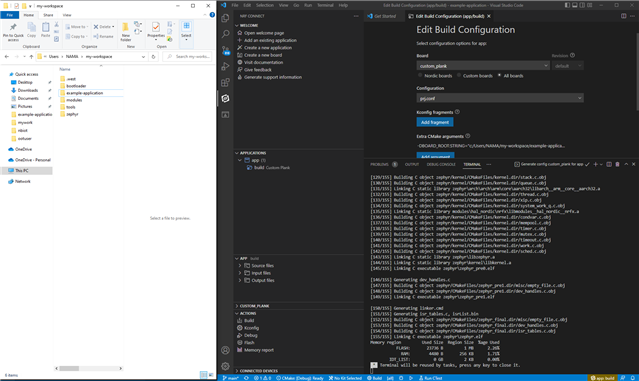Click Add an existing application
639x381 pixels.
tap(270, 40)
